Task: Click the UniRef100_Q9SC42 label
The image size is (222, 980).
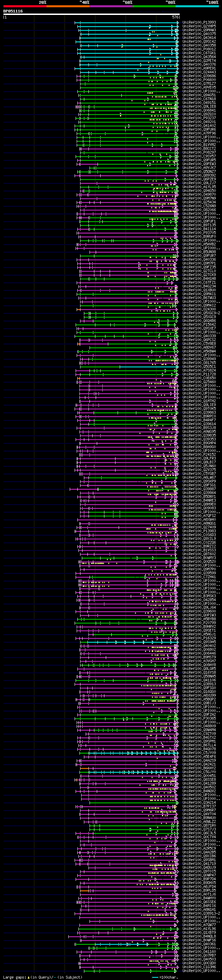Action: coord(199,41)
